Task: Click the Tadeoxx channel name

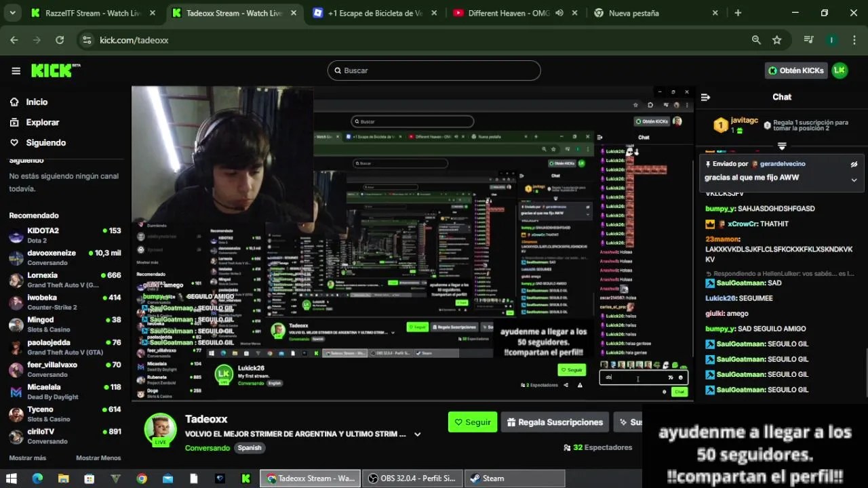Action: (x=206, y=419)
